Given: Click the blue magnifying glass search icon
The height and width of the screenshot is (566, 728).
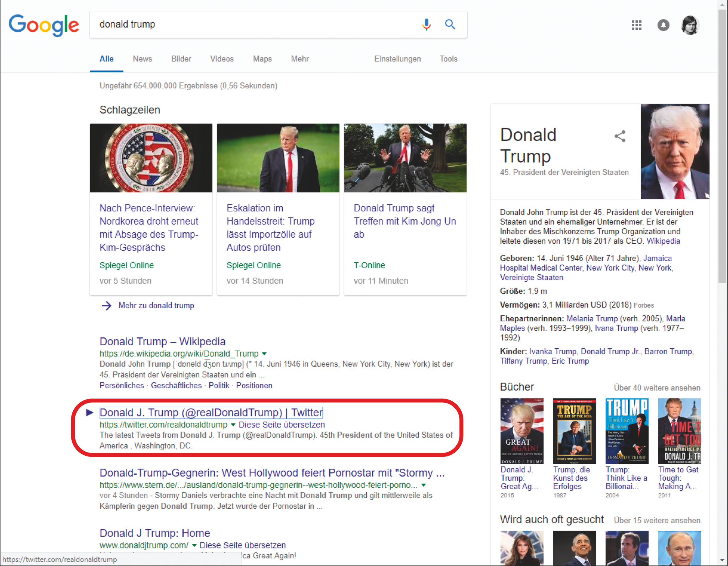Looking at the screenshot, I should (x=450, y=24).
